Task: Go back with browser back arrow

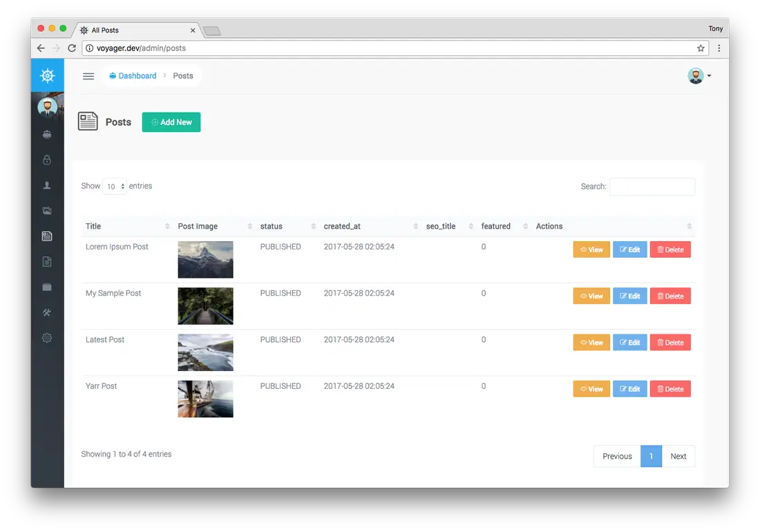Action: coord(41,48)
